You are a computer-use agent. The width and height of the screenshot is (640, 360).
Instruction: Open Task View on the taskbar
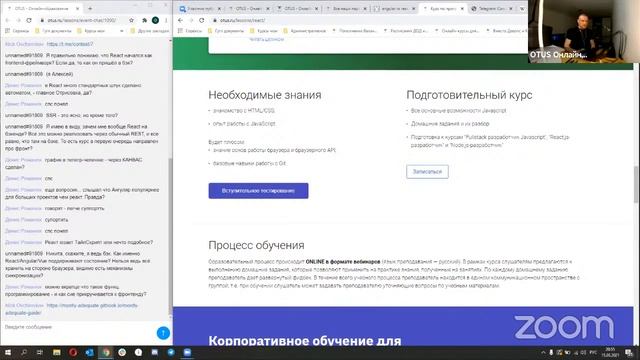[40, 352]
